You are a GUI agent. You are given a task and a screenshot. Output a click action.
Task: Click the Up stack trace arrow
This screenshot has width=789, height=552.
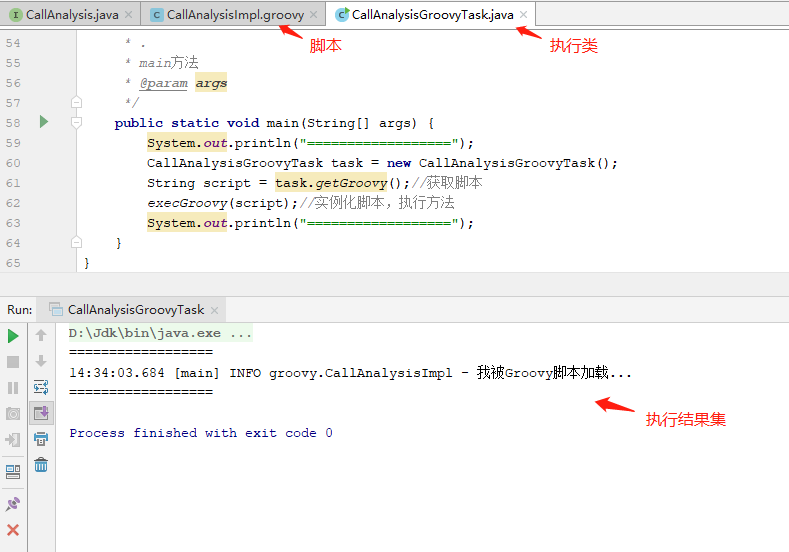point(41,335)
